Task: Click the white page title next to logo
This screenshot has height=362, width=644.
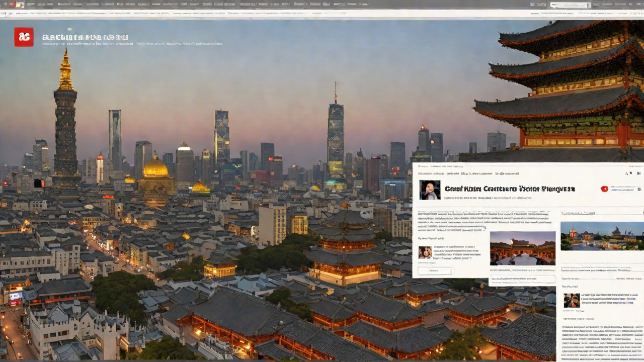Action: pyautogui.click(x=85, y=37)
